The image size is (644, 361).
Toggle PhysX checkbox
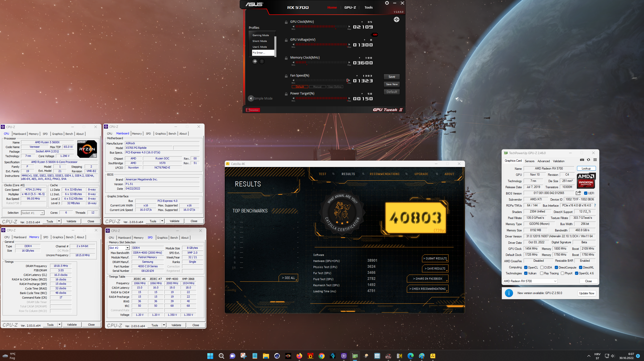[x=562, y=273]
